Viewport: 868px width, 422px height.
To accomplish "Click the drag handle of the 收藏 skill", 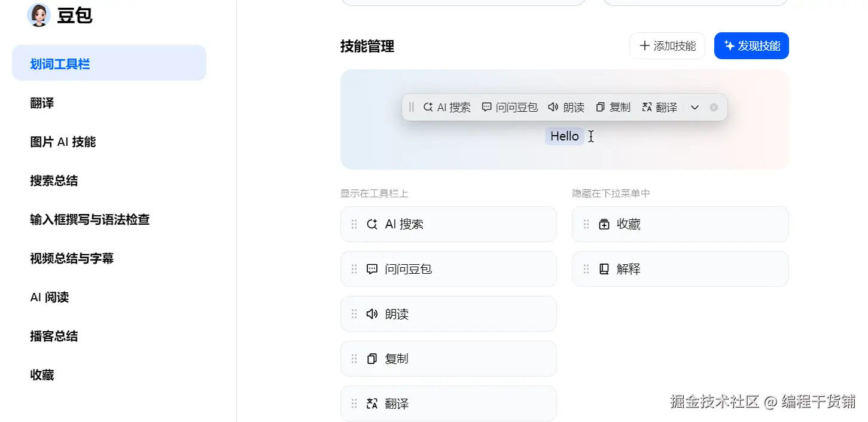I will click(586, 224).
